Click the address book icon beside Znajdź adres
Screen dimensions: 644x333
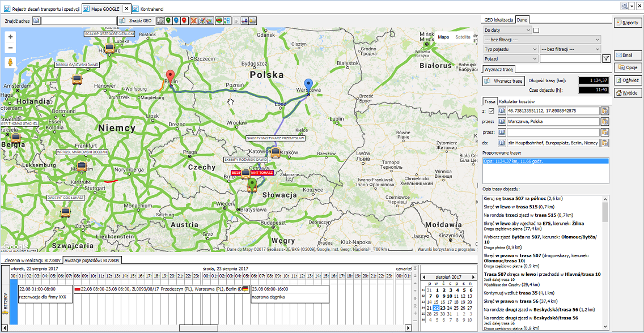tap(36, 20)
